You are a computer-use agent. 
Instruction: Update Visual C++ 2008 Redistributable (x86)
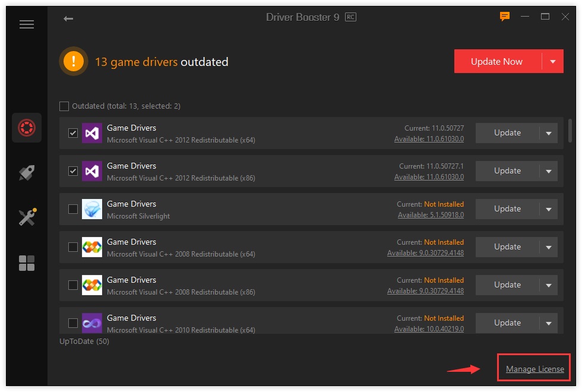pyautogui.click(x=507, y=285)
